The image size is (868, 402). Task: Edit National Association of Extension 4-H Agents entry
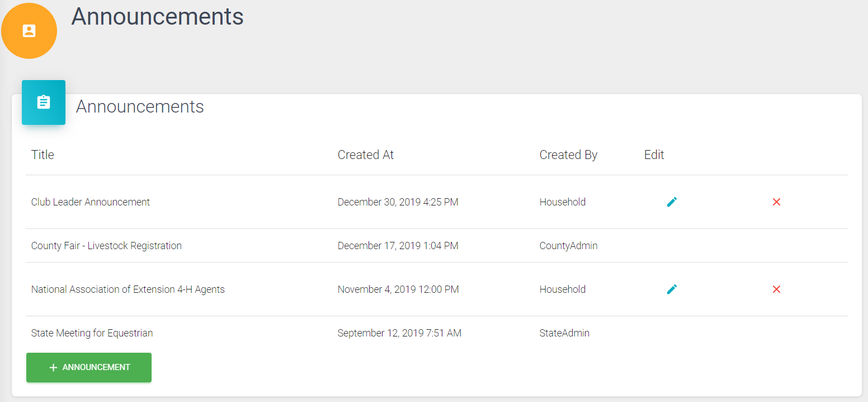672,289
